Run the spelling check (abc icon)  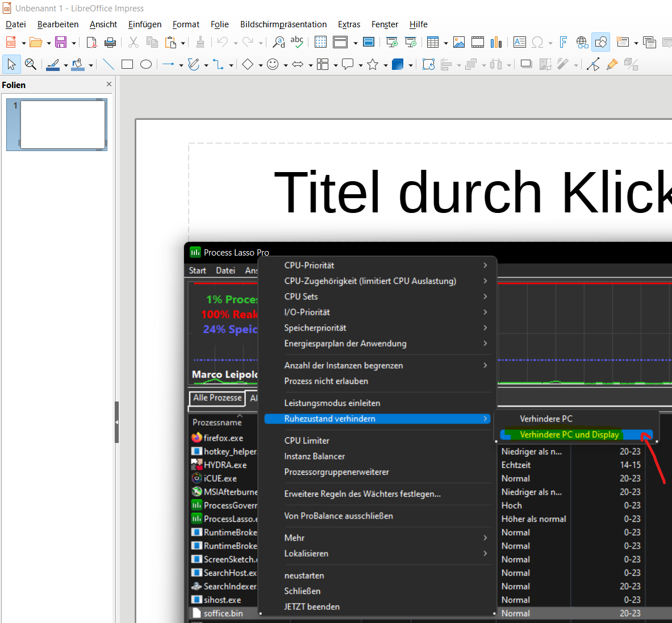pyautogui.click(x=297, y=42)
